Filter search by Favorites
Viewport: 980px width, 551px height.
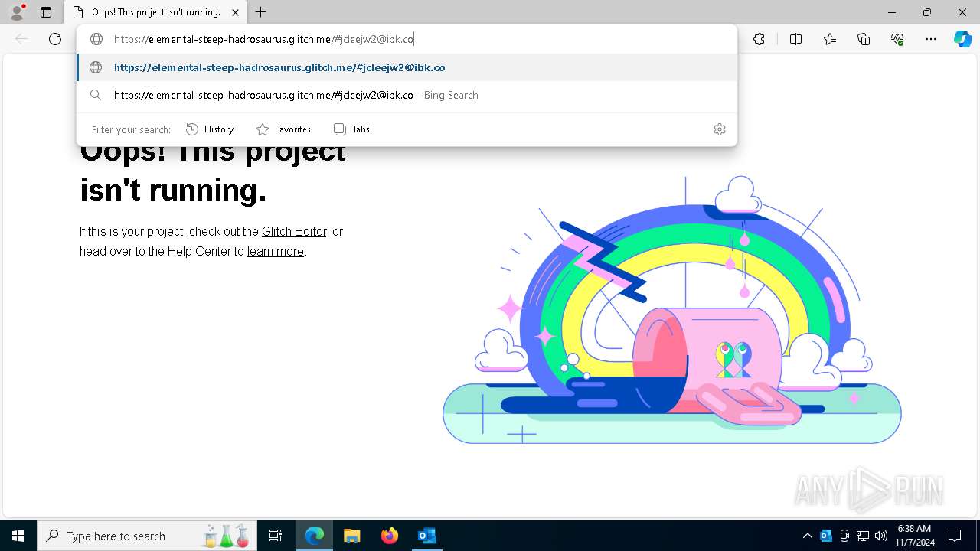tap(283, 129)
